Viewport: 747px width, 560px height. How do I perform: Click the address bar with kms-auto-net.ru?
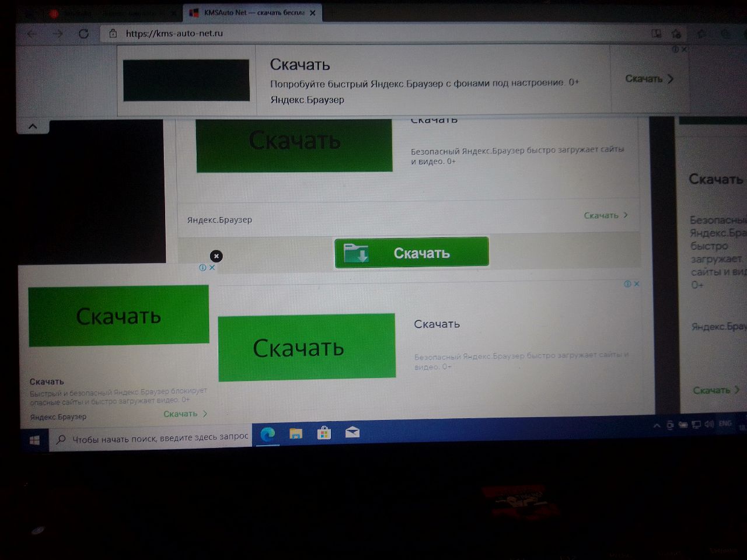click(373, 34)
